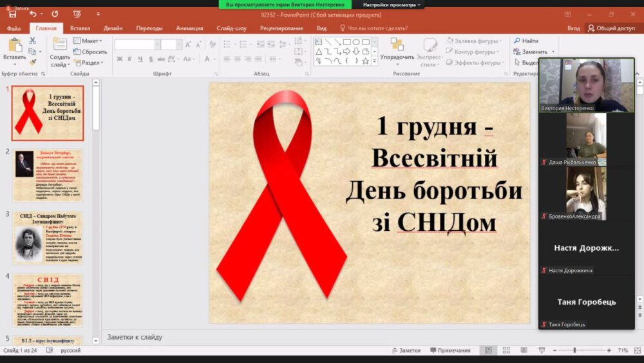The image size is (644, 363).
Task: Toggle bold Ж formatting
Action: pyautogui.click(x=120, y=59)
